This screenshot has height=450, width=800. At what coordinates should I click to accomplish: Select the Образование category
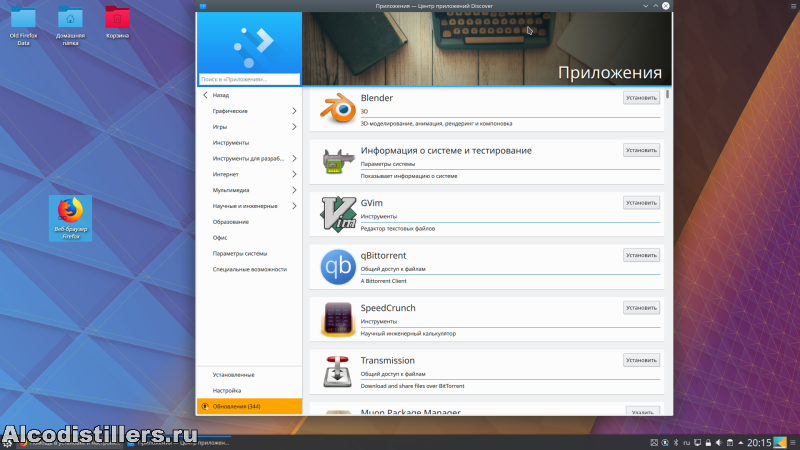tap(249, 221)
